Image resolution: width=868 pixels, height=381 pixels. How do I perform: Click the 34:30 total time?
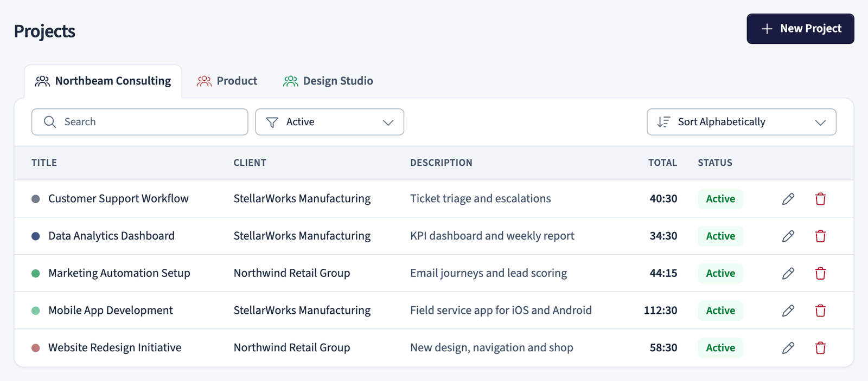pos(663,236)
